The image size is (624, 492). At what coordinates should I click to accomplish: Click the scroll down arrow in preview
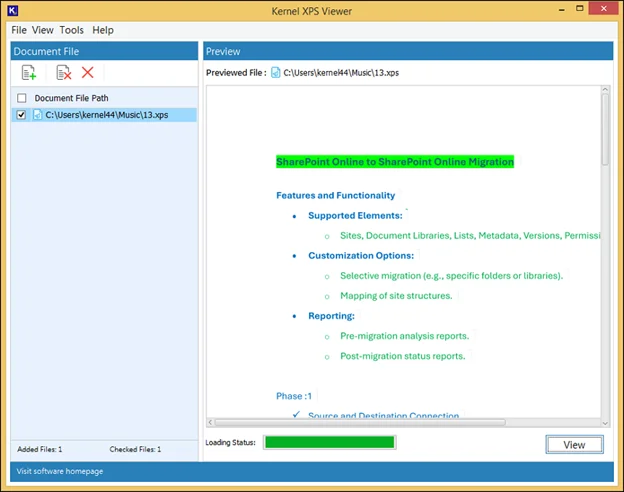(605, 423)
